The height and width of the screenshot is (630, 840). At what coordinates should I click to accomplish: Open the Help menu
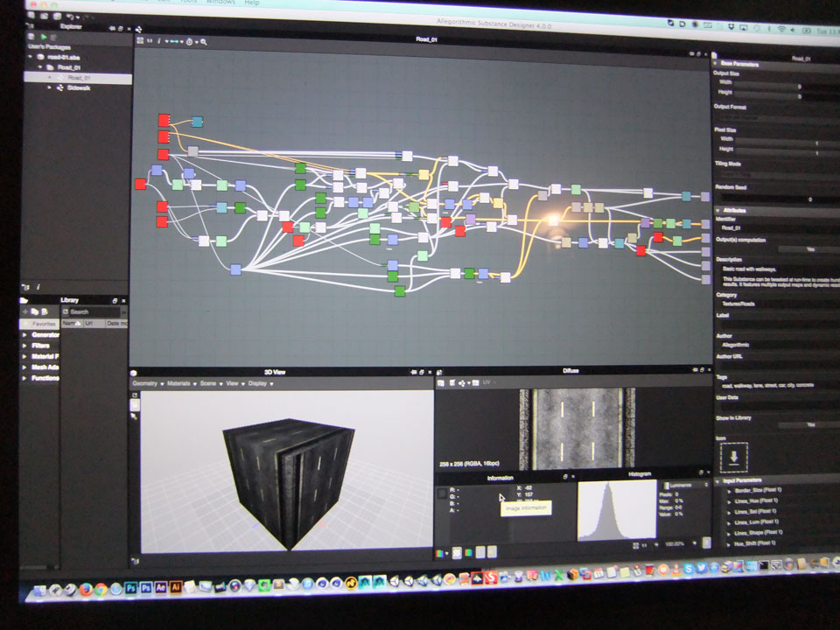pyautogui.click(x=252, y=3)
